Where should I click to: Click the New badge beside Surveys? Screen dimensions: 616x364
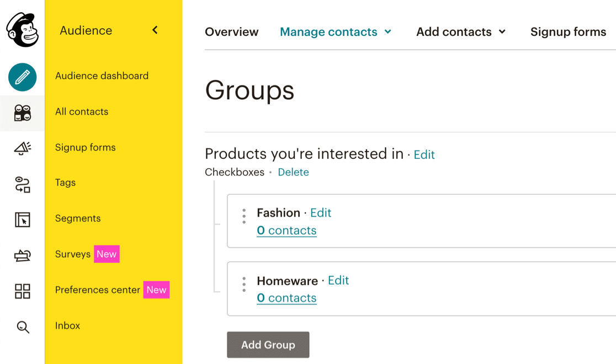107,254
